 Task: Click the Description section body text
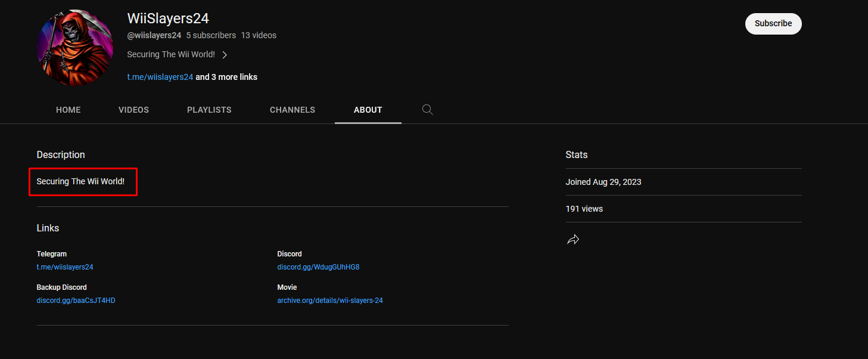click(80, 181)
